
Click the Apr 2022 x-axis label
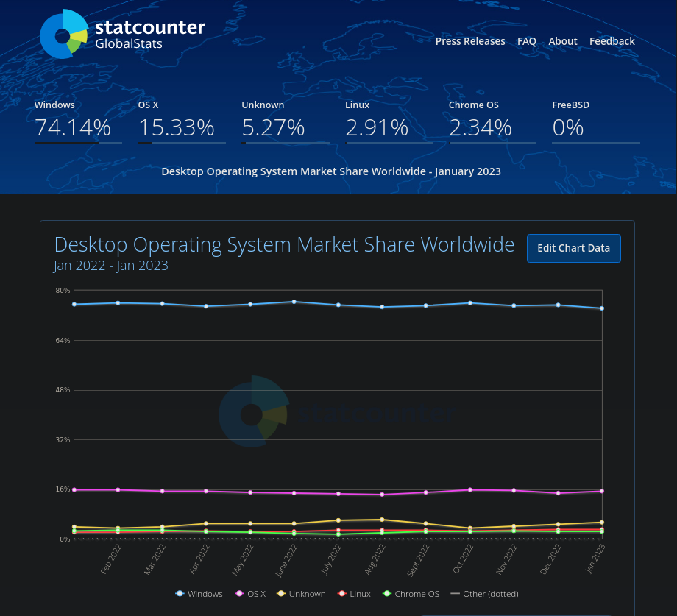(x=199, y=559)
